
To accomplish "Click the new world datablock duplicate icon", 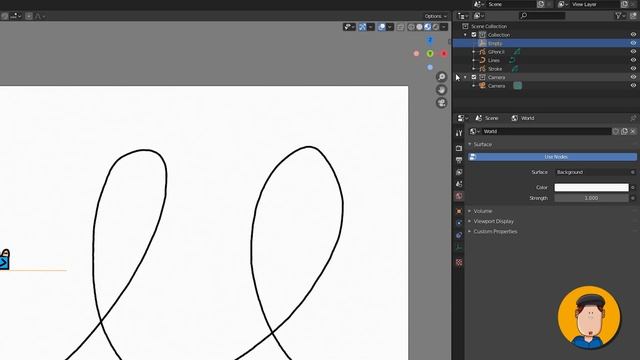I will (x=624, y=131).
